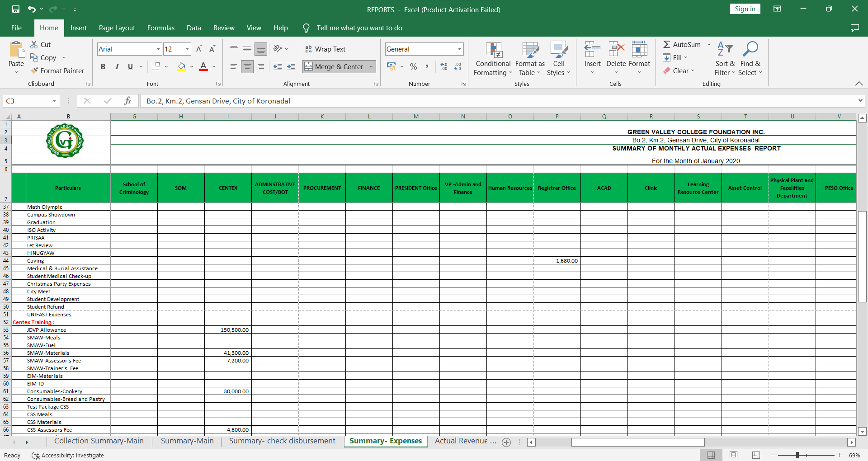Toggle Align Left
Screen dimensions: 868x461
234,66
